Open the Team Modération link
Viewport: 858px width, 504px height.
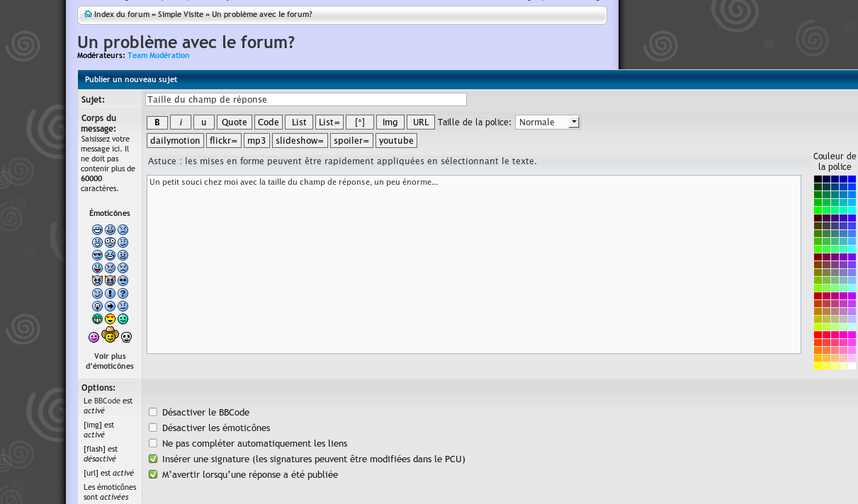tap(158, 55)
